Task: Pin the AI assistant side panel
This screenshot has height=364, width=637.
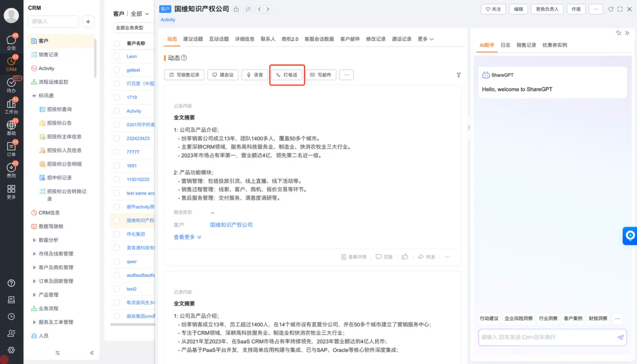Action: pyautogui.click(x=618, y=33)
